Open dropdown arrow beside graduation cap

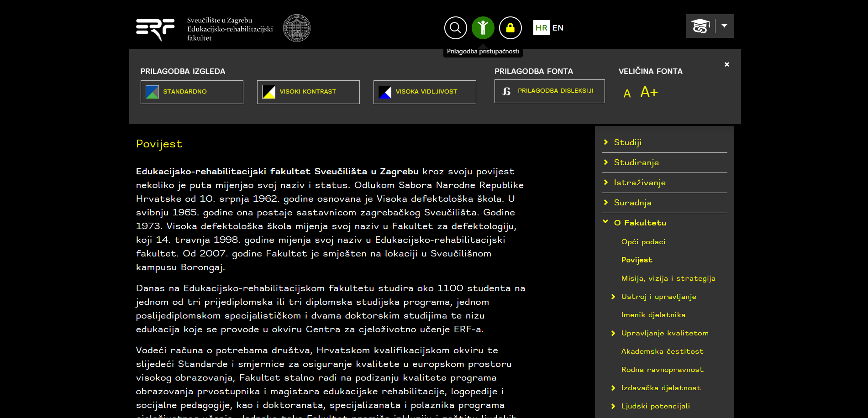724,26
